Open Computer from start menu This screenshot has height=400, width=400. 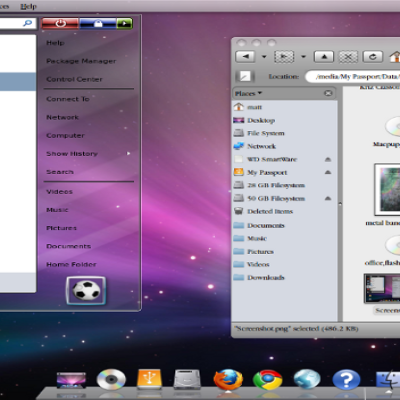[65, 136]
